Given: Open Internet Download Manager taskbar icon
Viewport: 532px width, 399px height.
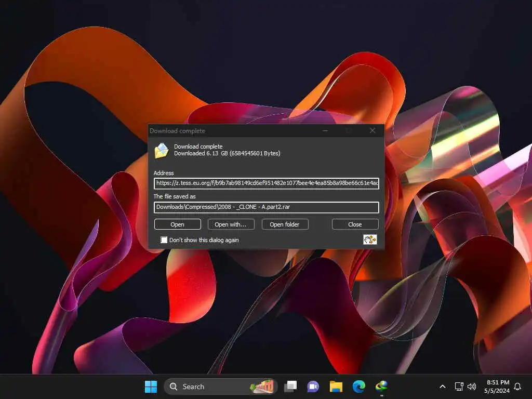Looking at the screenshot, I should (381, 387).
